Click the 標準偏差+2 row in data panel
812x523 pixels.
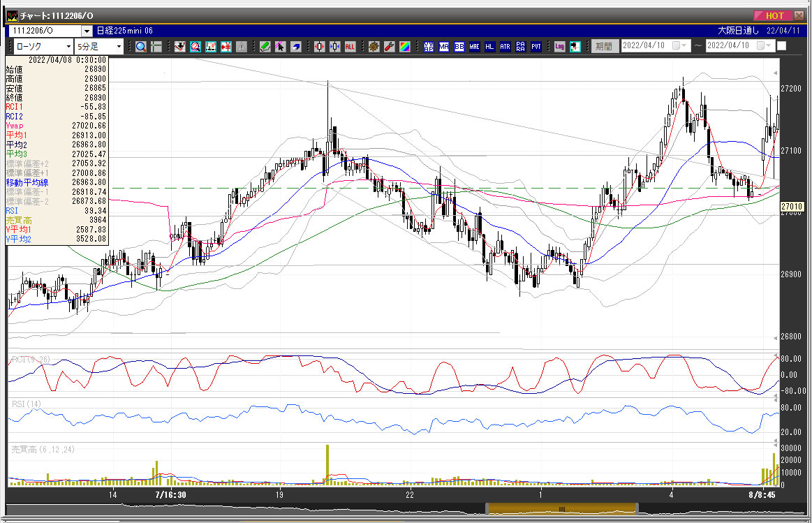point(56,163)
